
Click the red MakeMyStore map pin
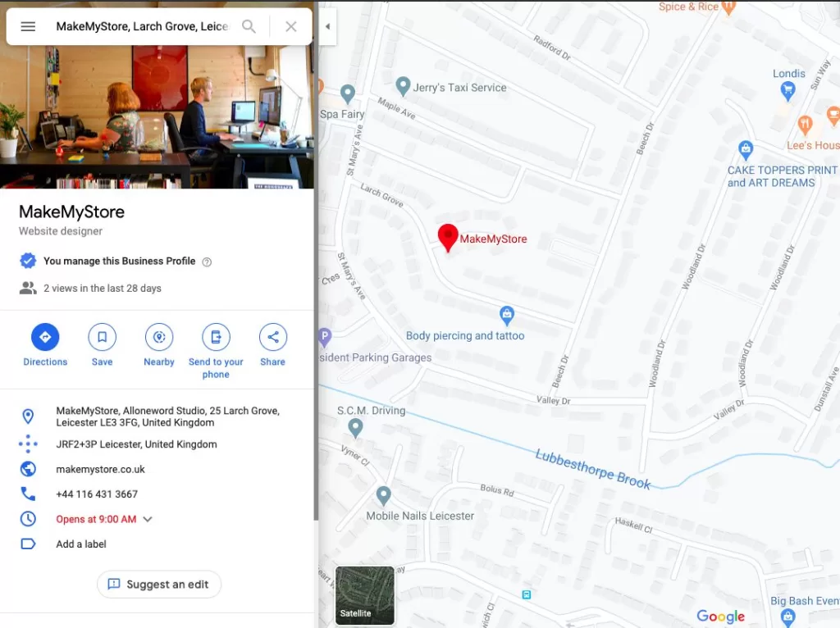[x=448, y=237]
